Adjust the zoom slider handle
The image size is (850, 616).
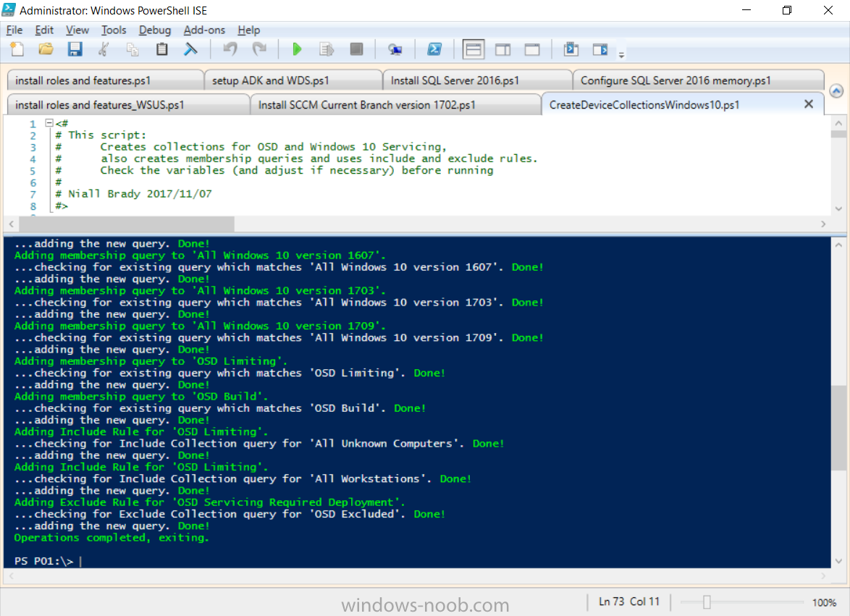(707, 602)
